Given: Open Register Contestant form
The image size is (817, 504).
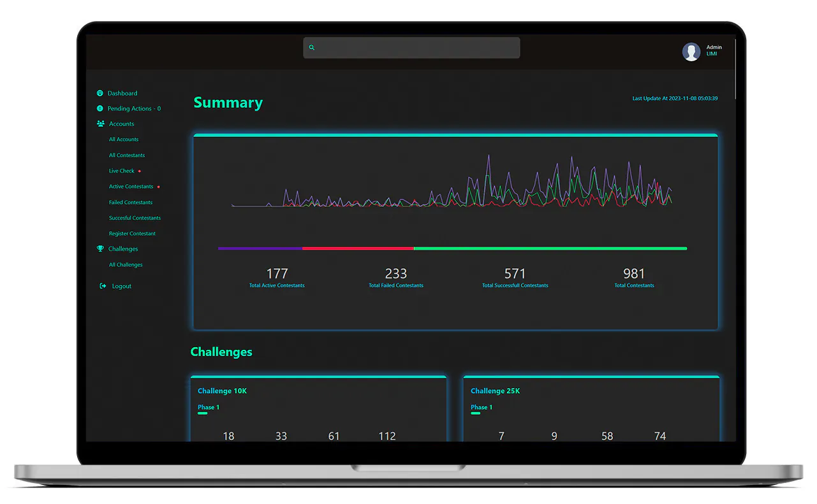Looking at the screenshot, I should [x=132, y=233].
